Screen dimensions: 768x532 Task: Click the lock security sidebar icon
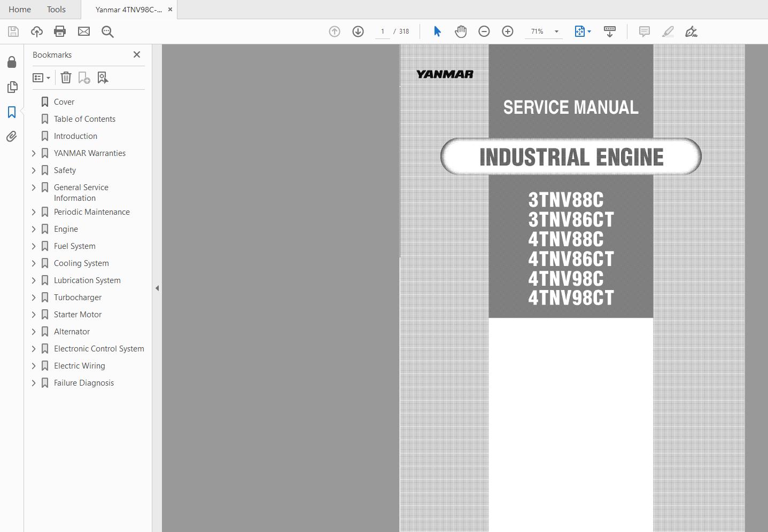12,62
